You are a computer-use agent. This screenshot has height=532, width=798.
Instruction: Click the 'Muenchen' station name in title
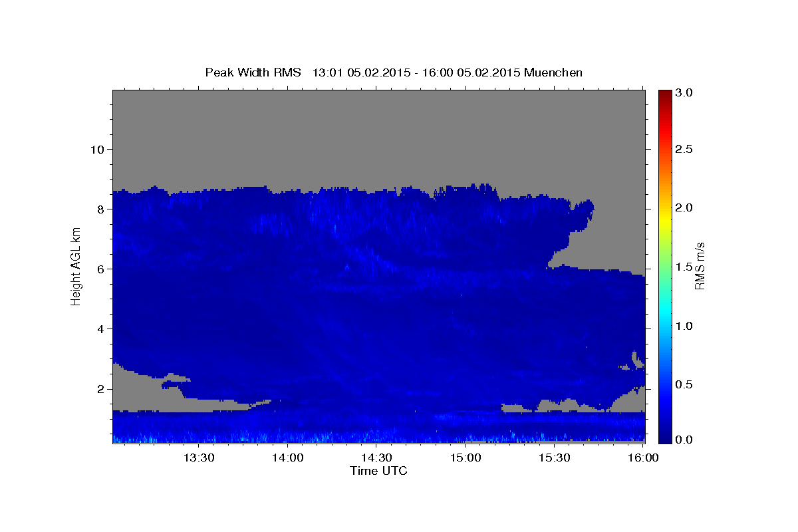pos(553,72)
